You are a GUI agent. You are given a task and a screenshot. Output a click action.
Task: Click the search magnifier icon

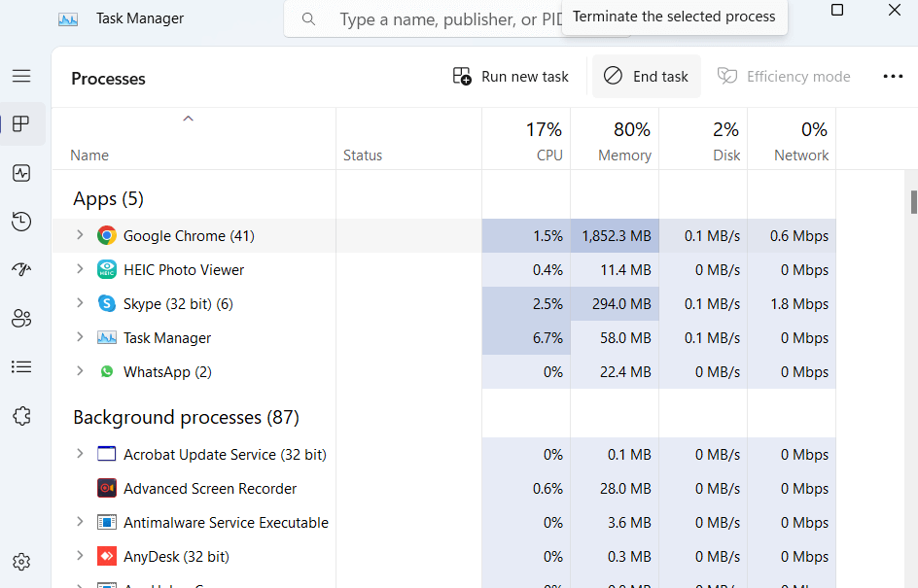point(308,19)
